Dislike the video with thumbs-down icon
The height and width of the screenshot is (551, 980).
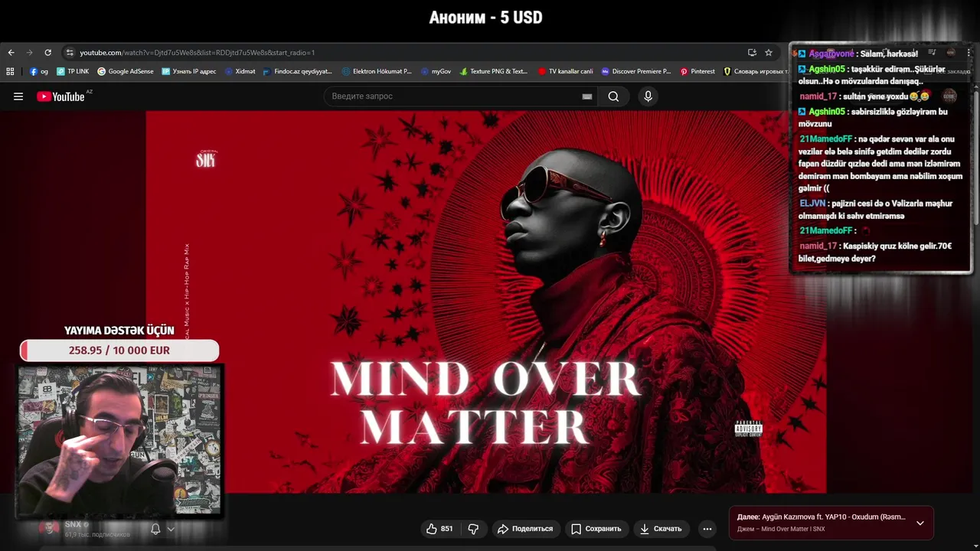tap(473, 529)
